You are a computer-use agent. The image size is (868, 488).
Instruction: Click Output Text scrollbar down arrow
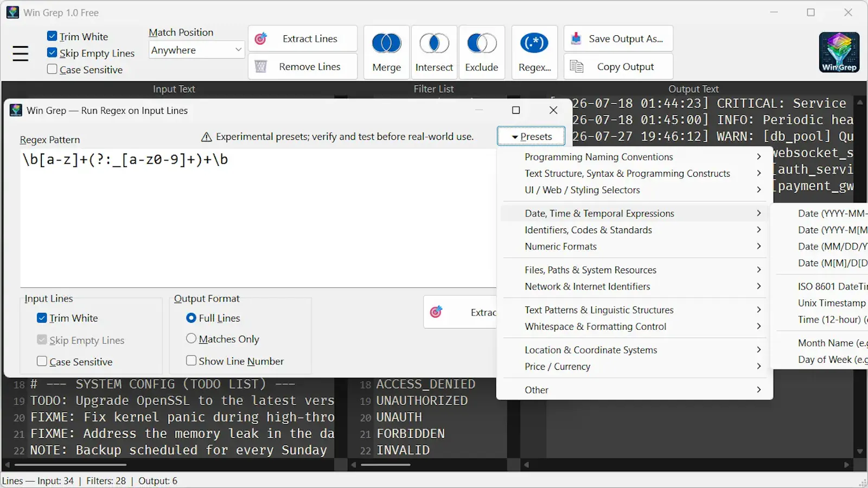click(x=860, y=451)
